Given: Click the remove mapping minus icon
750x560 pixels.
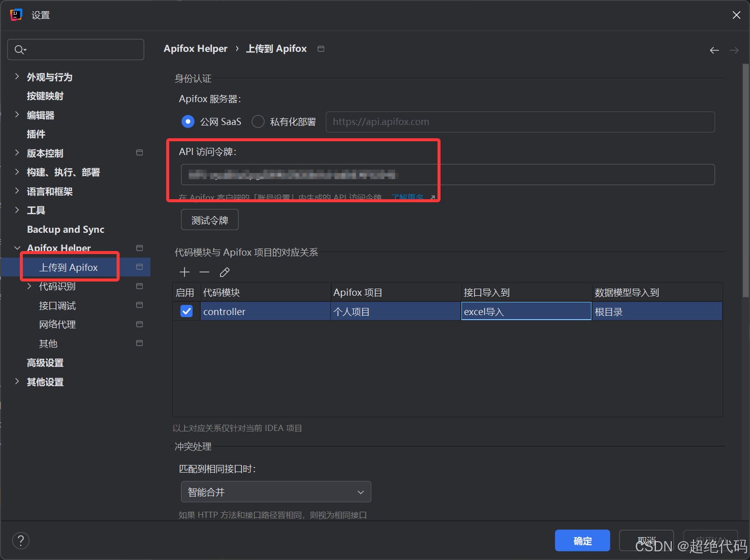Looking at the screenshot, I should (x=204, y=272).
